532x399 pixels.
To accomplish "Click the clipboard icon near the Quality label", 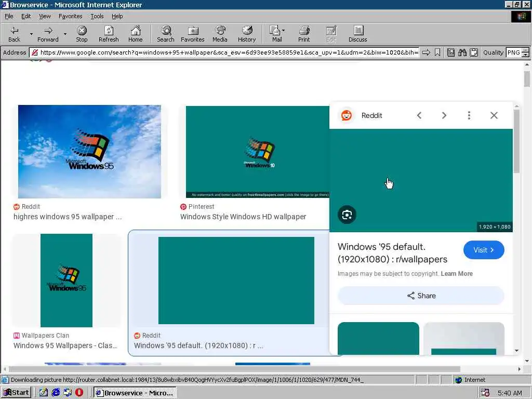I will point(474,52).
